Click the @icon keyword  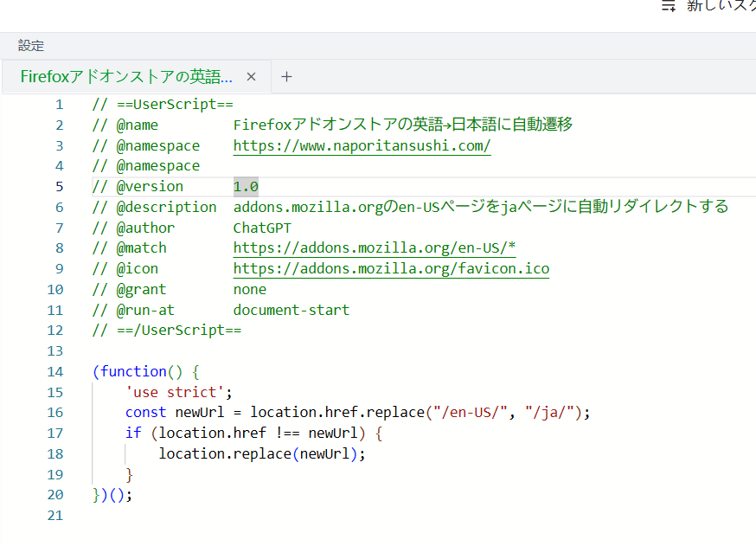pos(137,268)
